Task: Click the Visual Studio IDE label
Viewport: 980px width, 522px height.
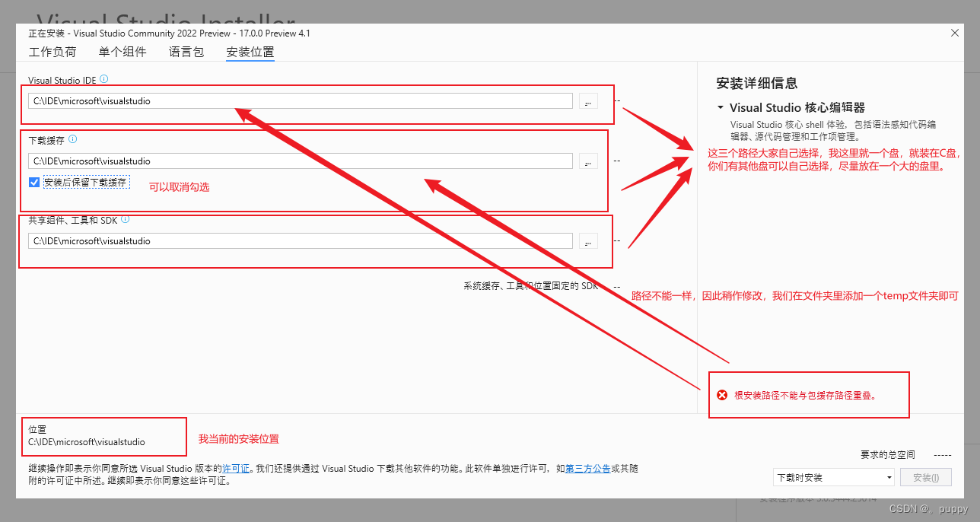Action: click(x=62, y=79)
